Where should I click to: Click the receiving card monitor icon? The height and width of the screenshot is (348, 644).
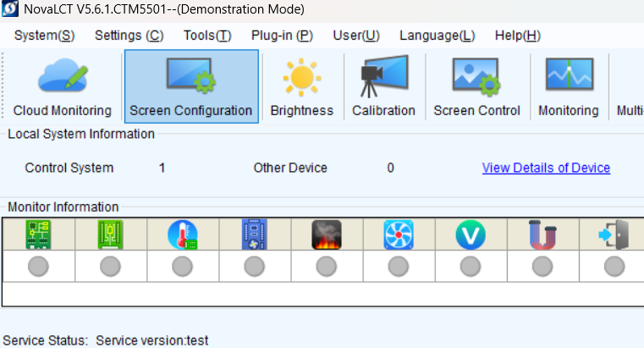111,235
